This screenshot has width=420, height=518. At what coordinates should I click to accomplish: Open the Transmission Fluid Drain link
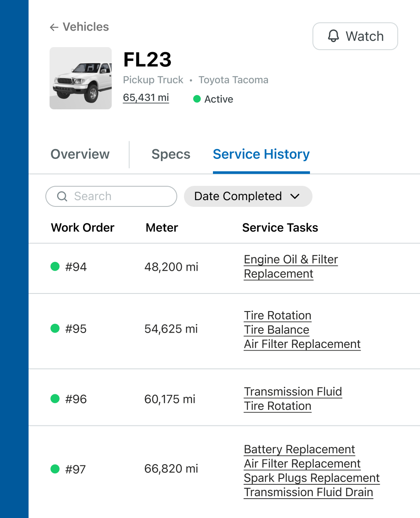point(308,492)
